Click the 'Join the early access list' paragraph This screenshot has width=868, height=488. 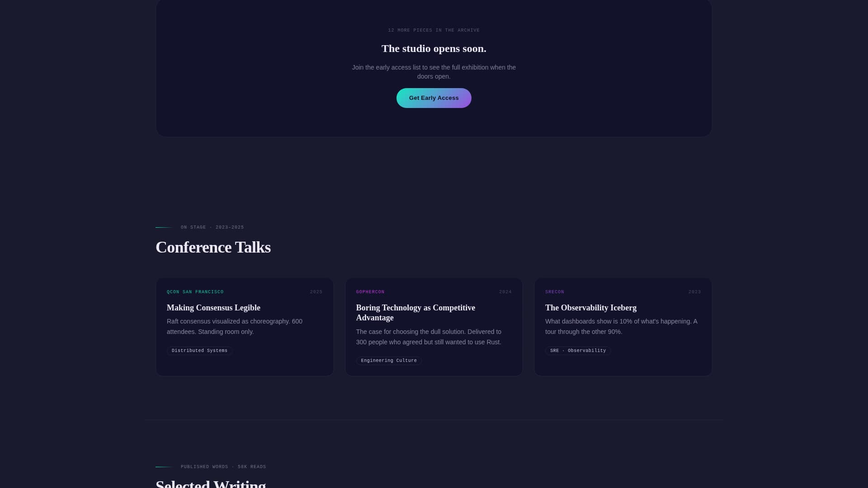click(x=434, y=72)
